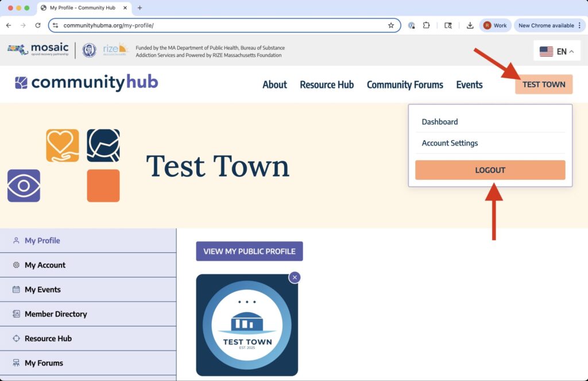Image resolution: width=588 pixels, height=381 pixels.
Task: Select Dashboard from the user menu
Action: click(440, 122)
